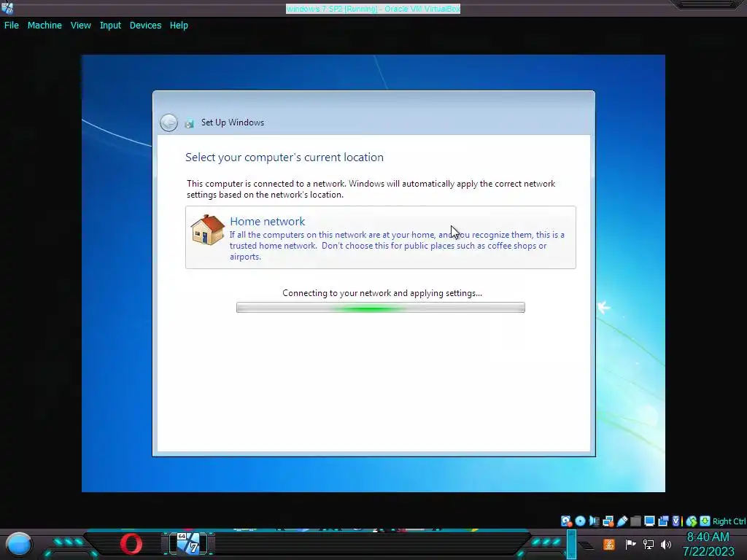Click the Set Up Windows title icon
The image size is (747, 560).
click(x=190, y=123)
